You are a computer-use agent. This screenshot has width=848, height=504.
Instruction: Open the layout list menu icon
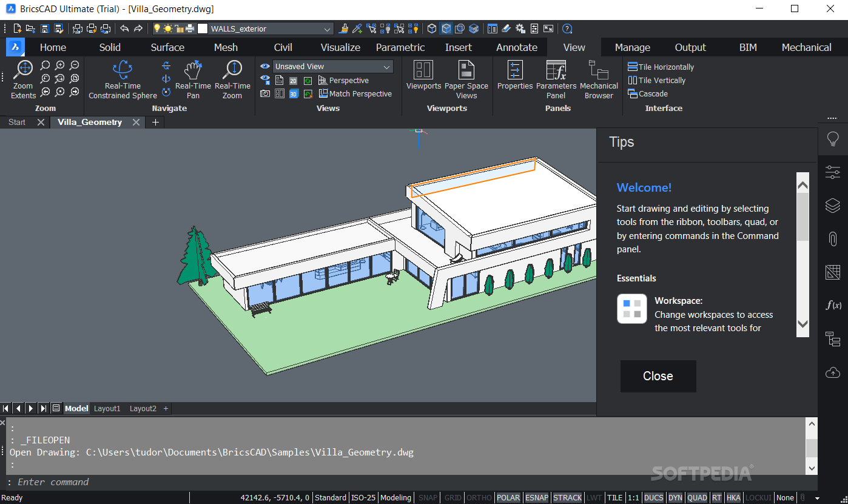(x=56, y=408)
